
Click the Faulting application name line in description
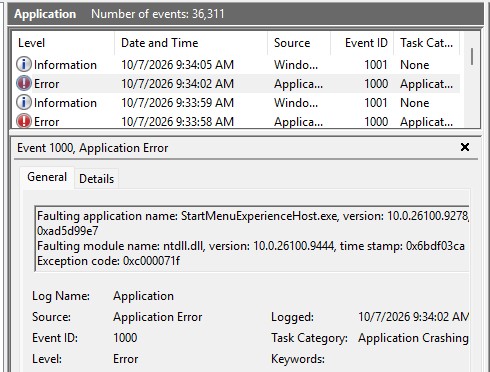click(253, 216)
